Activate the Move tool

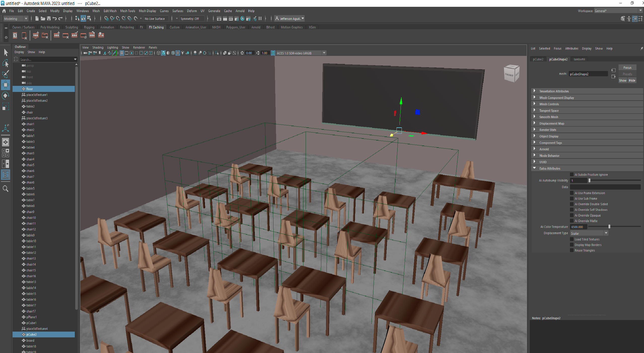click(6, 85)
